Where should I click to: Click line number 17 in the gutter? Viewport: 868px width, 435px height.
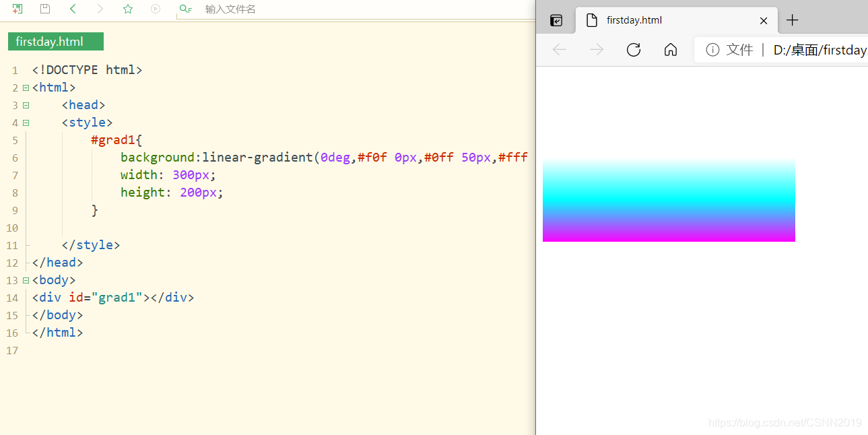[x=11, y=351]
